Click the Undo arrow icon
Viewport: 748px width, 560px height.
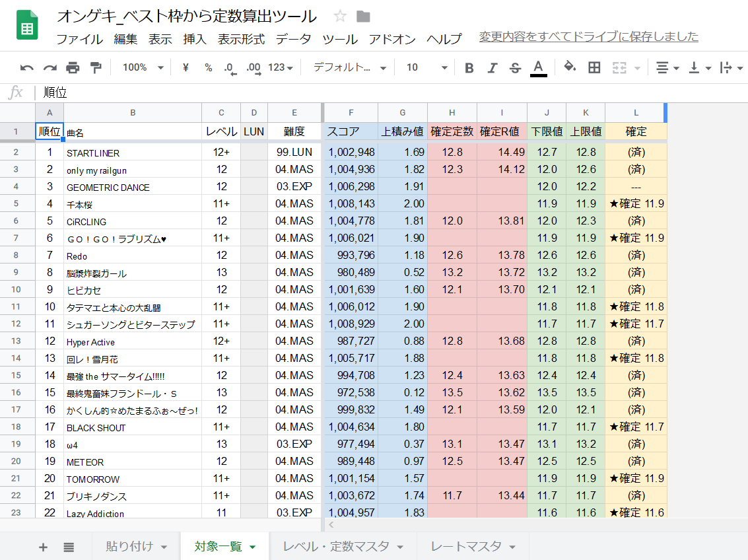pyautogui.click(x=26, y=68)
